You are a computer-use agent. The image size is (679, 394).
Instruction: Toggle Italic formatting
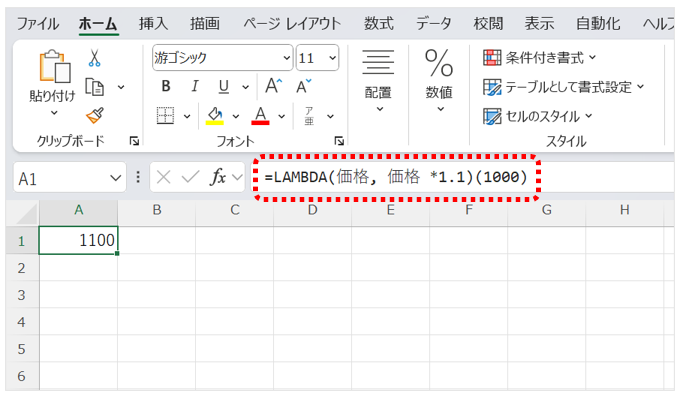pos(194,86)
